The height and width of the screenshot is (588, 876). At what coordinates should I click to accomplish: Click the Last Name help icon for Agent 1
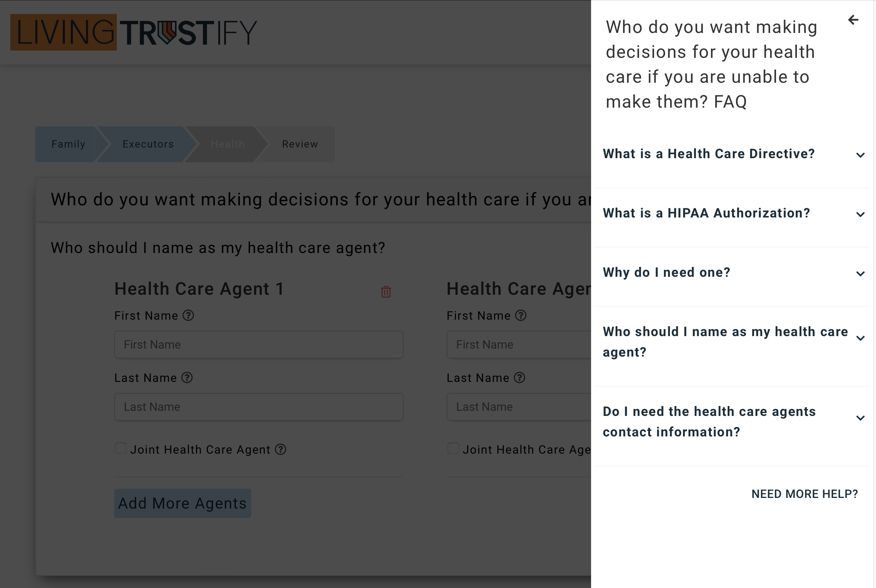(x=188, y=377)
